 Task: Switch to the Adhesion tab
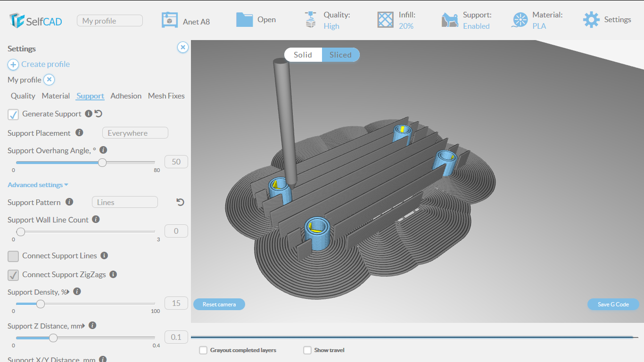click(126, 96)
